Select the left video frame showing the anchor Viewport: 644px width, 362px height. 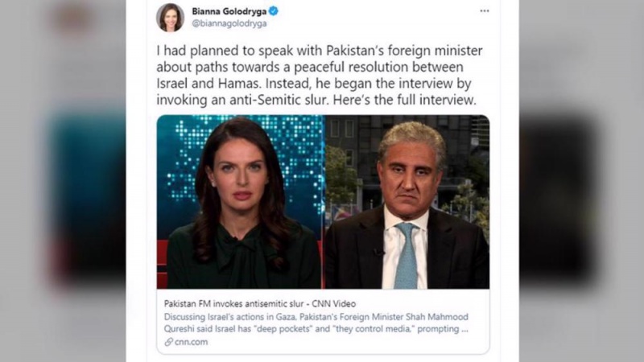[241, 202]
